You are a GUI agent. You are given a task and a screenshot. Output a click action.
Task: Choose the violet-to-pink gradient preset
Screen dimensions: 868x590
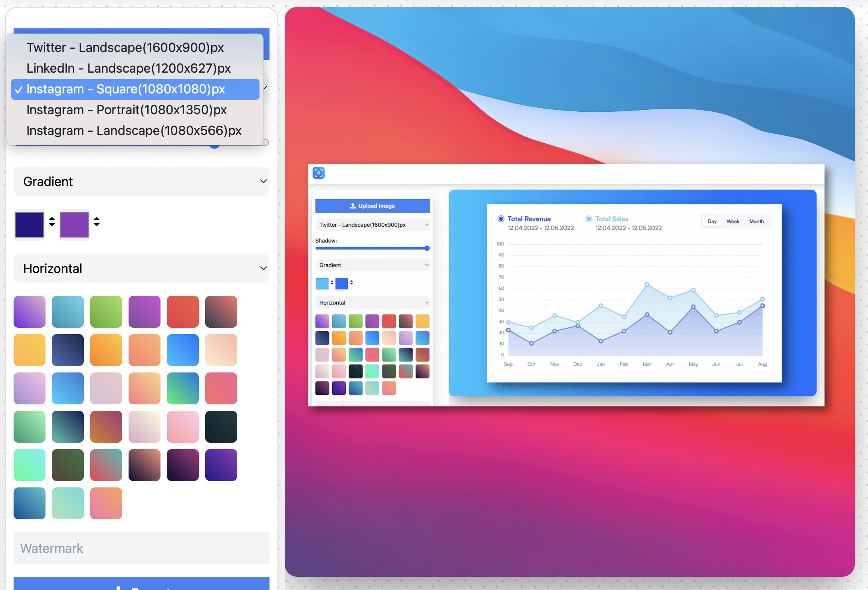[x=30, y=312]
